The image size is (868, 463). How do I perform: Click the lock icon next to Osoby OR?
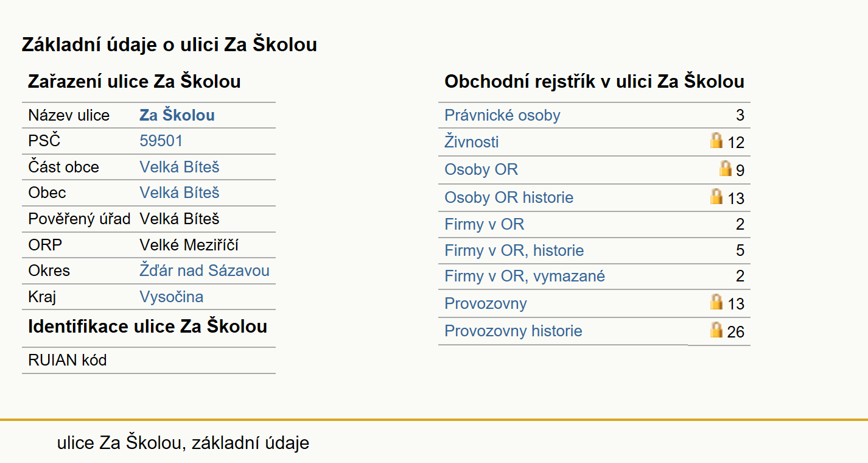725,168
